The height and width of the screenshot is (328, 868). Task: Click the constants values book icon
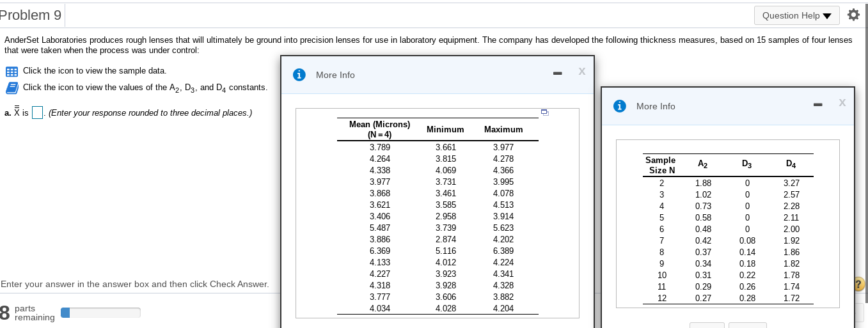[12, 88]
